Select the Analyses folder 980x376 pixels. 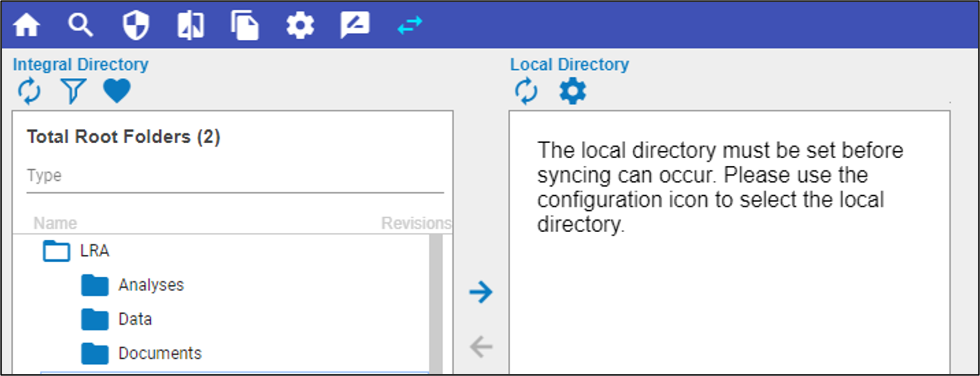[151, 285]
